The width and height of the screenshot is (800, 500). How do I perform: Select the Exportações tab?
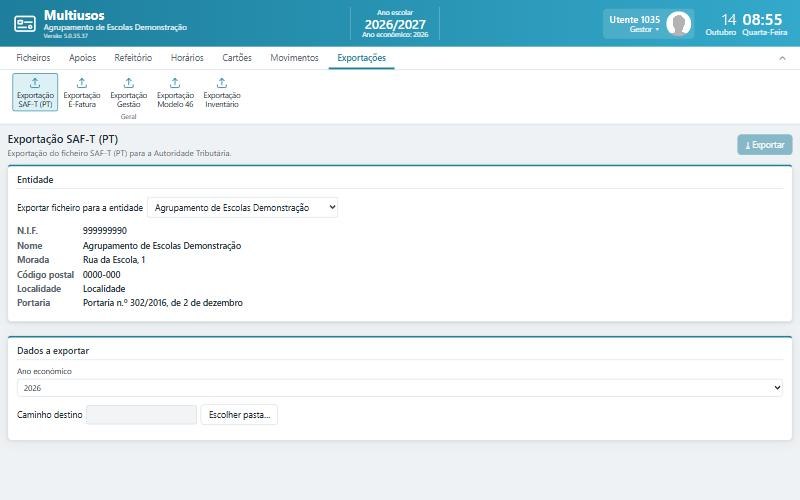[x=361, y=58]
